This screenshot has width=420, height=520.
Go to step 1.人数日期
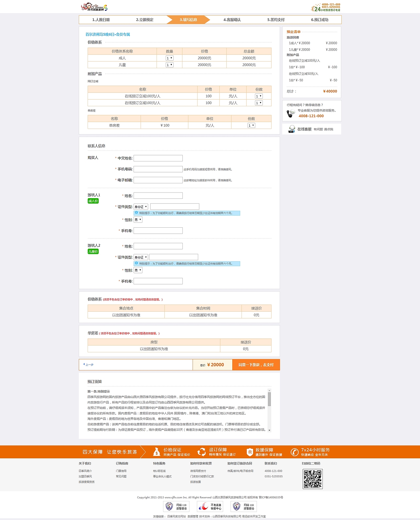(x=101, y=20)
